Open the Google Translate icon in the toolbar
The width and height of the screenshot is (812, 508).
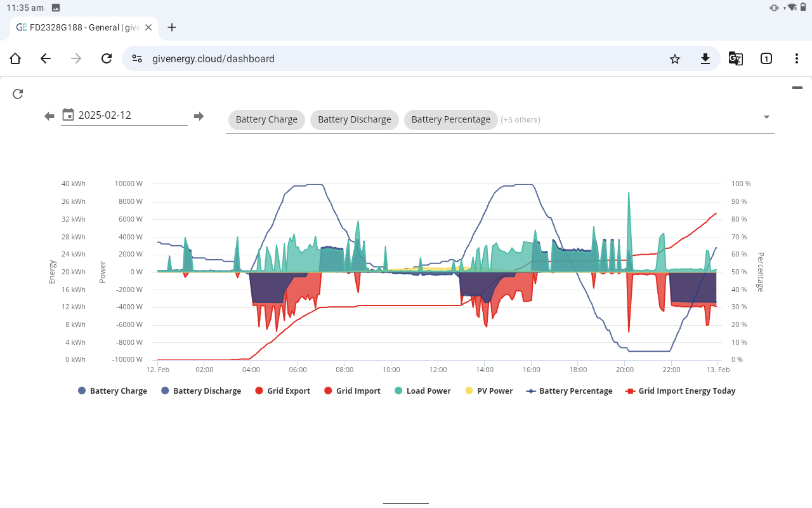[736, 59]
